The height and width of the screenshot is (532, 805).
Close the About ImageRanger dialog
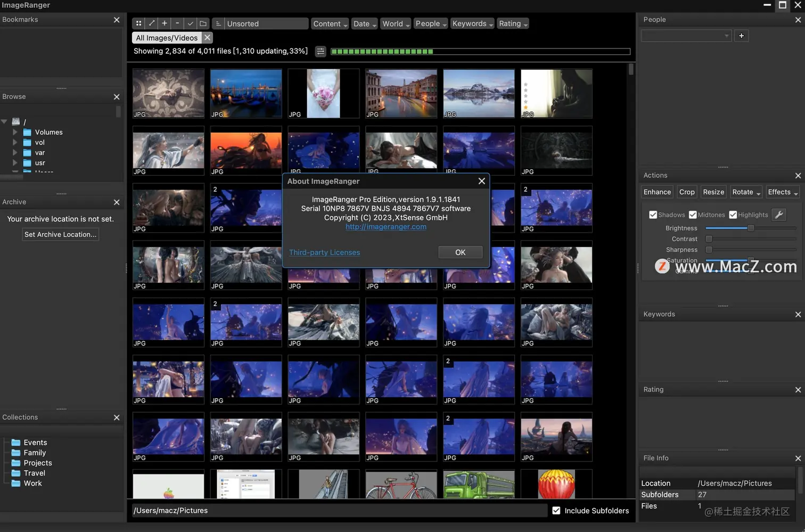tap(482, 181)
